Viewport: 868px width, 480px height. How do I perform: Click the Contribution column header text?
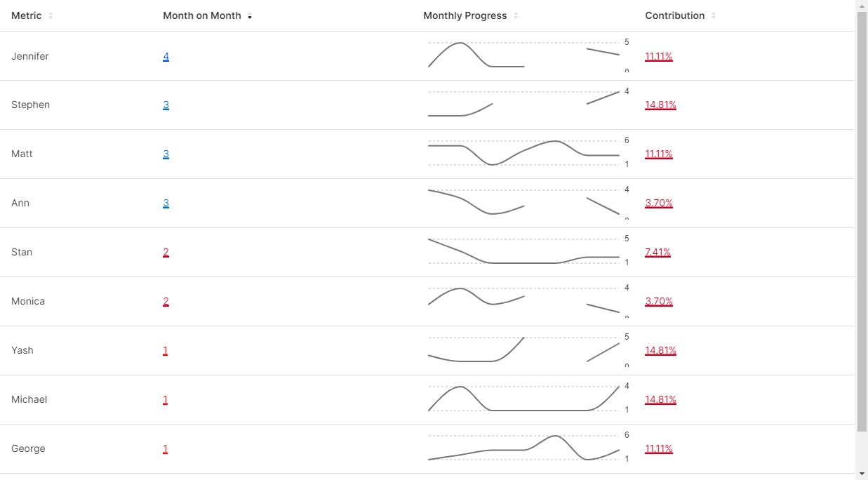tap(674, 15)
